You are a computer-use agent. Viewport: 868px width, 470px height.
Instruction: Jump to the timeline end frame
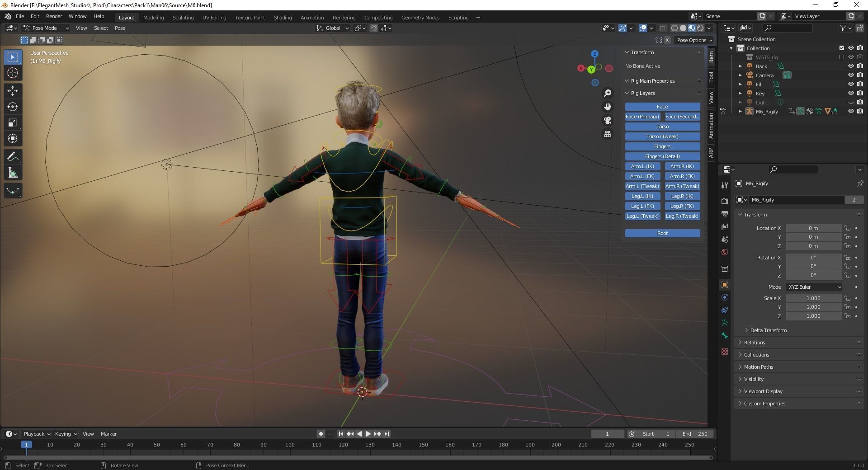point(387,434)
